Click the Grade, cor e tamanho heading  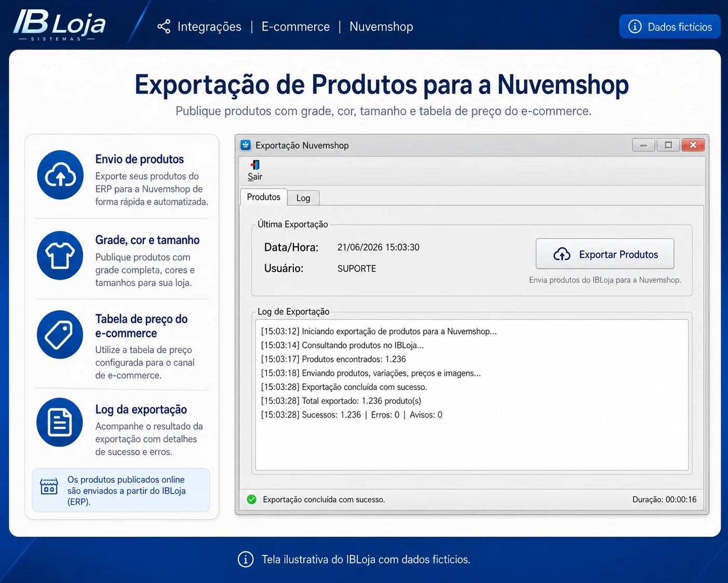(147, 240)
